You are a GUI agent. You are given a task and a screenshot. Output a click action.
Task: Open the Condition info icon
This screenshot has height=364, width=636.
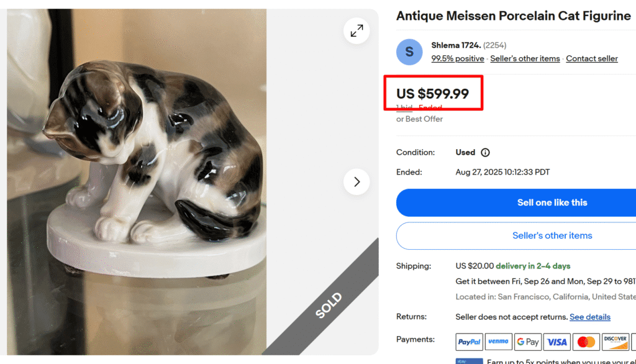(x=486, y=153)
